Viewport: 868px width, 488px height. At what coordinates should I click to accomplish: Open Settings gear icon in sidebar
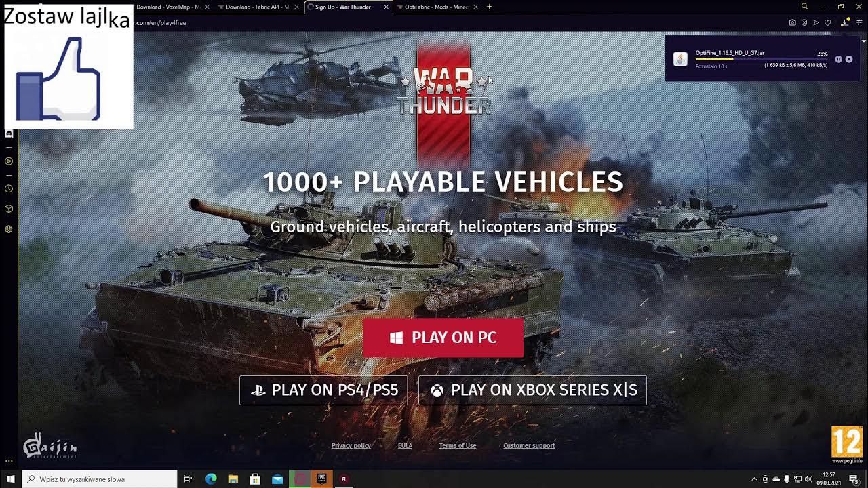click(9, 229)
